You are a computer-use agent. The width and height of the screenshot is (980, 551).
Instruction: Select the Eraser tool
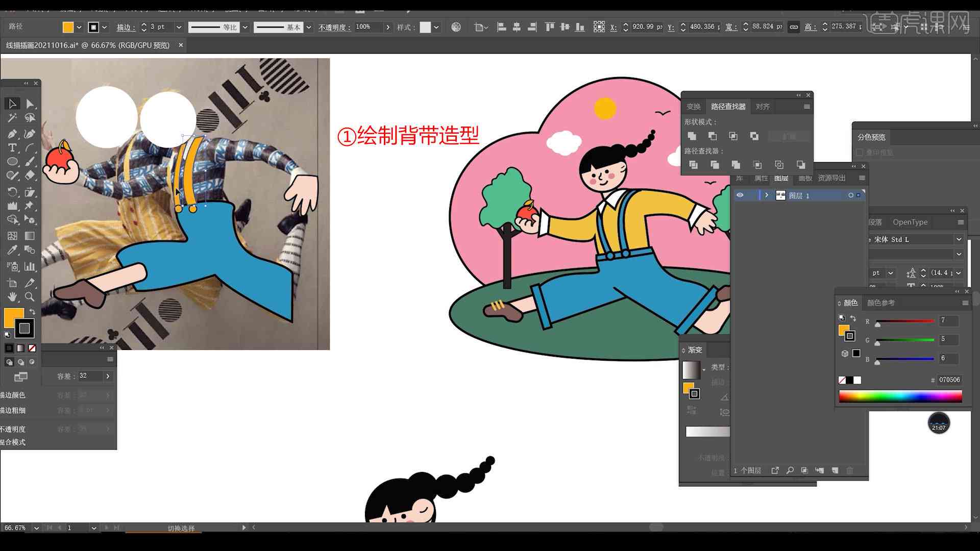point(30,176)
